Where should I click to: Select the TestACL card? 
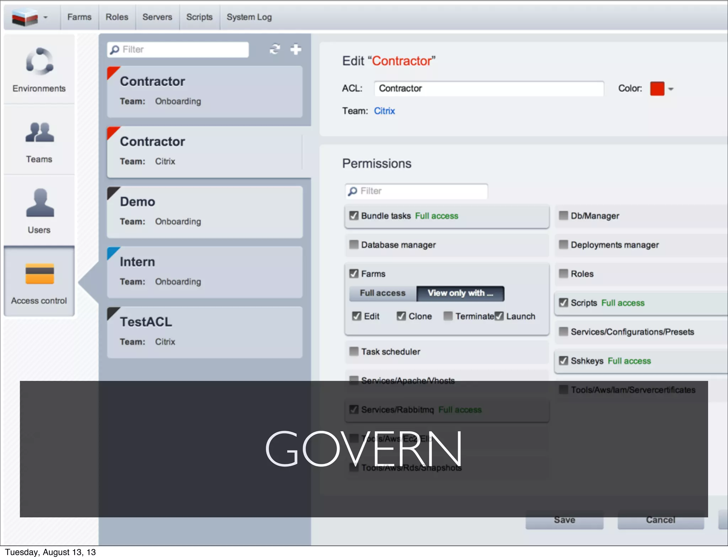(x=205, y=332)
